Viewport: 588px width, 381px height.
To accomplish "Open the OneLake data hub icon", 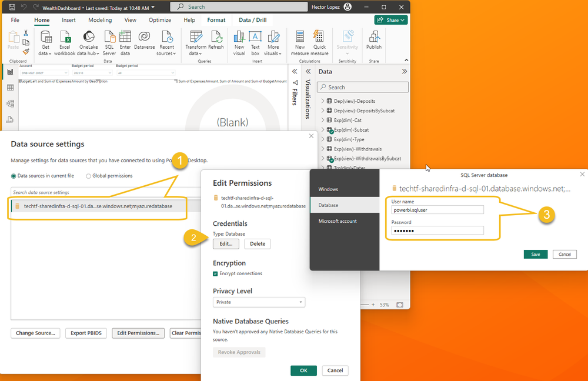I will point(88,37).
